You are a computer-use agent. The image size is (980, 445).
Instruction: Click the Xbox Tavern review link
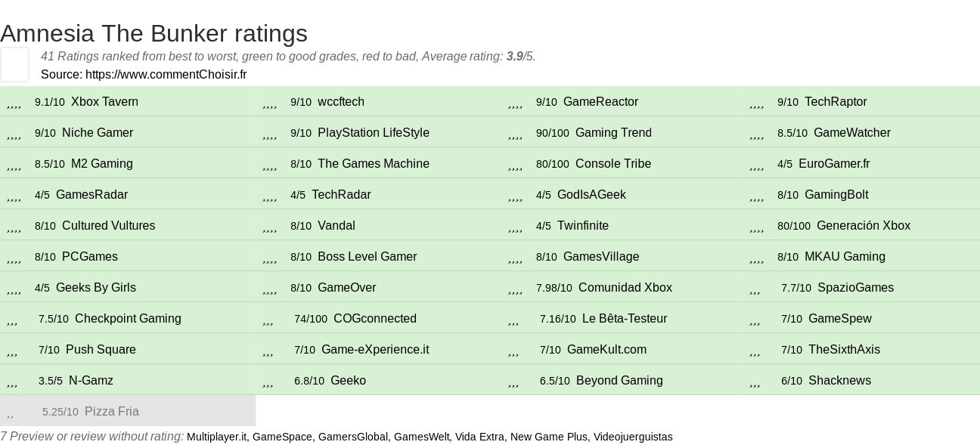tap(104, 102)
